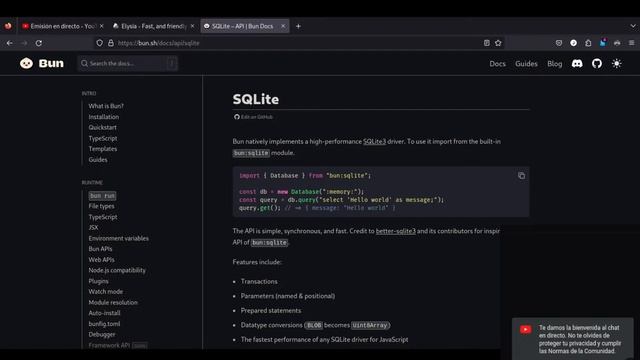Image resolution: width=640 pixels, height=360 pixels.
Task: Open Templates in the sidebar
Action: (x=103, y=149)
